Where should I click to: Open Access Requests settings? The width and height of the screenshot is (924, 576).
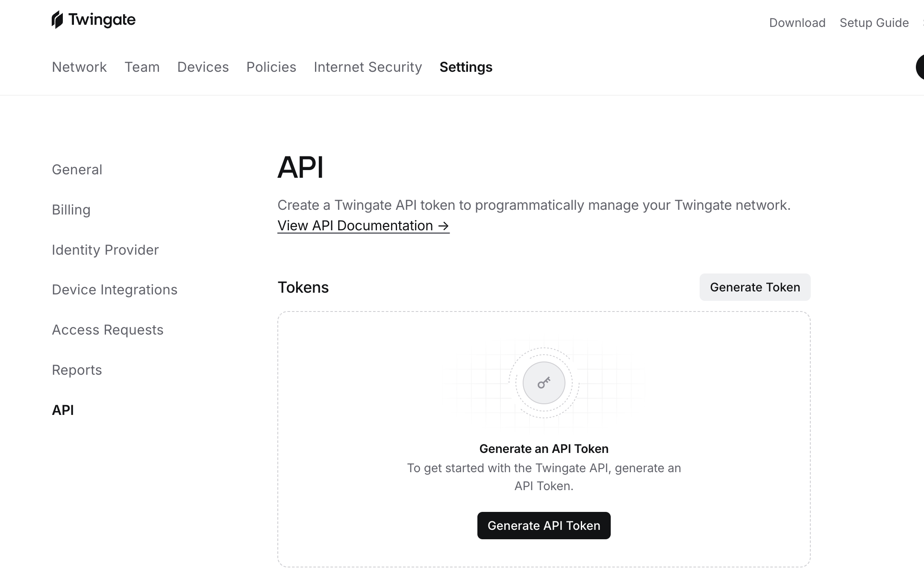108,330
